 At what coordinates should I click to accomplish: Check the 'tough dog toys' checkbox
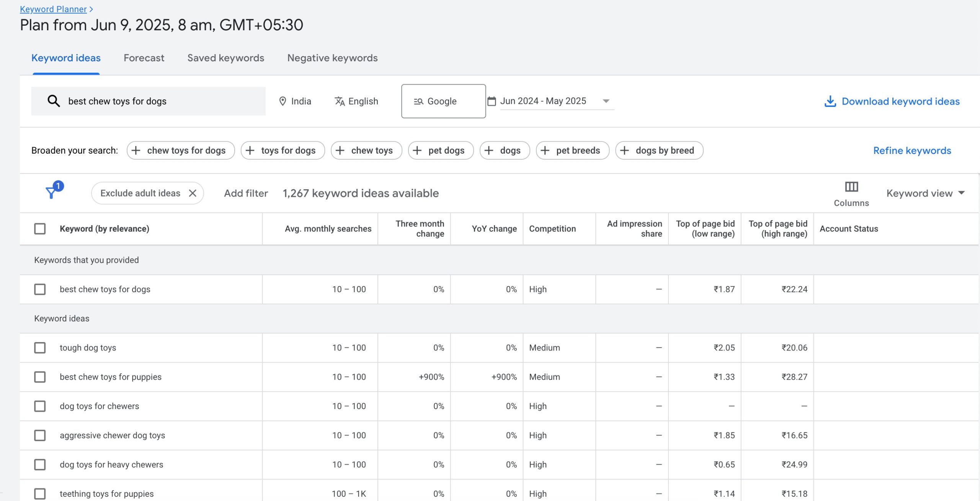(40, 348)
